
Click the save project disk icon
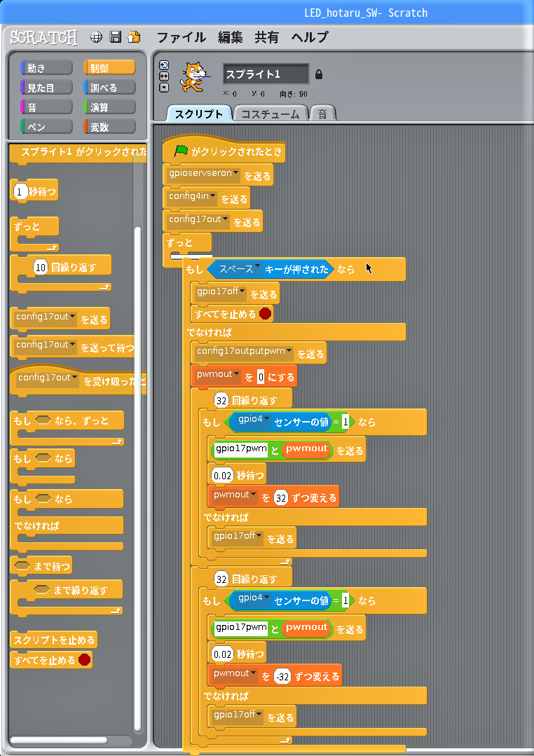pyautogui.click(x=116, y=37)
